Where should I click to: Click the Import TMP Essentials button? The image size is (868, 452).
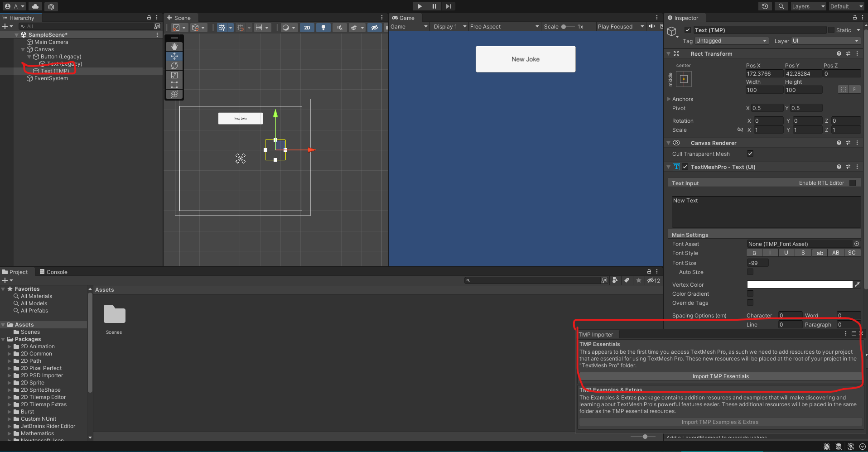pos(720,376)
